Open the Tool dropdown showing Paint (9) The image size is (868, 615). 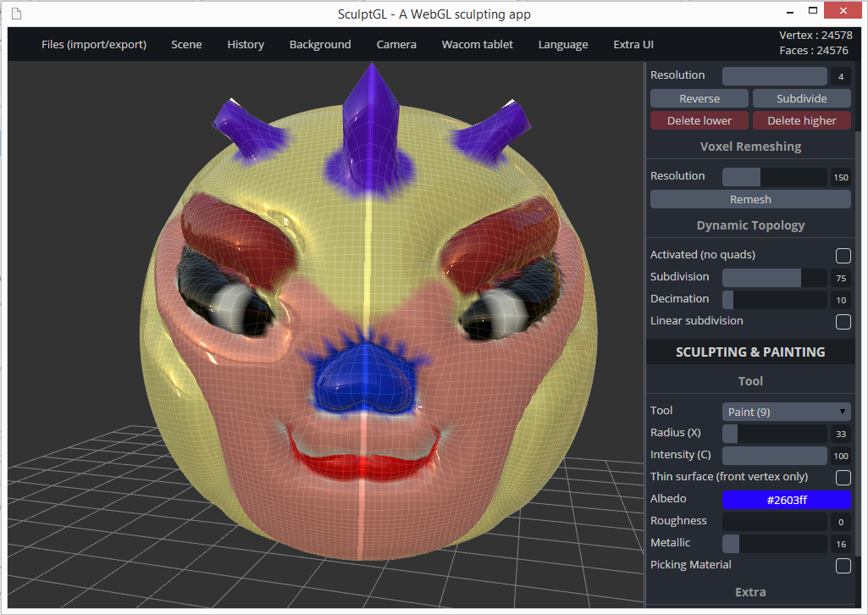[x=786, y=412]
